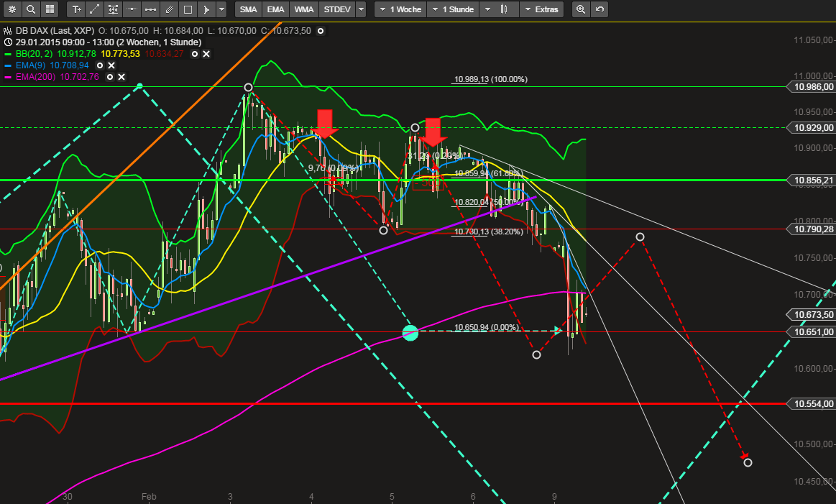This screenshot has width=836, height=504.
Task: Click the EMA(200) legend label
Action: point(35,77)
